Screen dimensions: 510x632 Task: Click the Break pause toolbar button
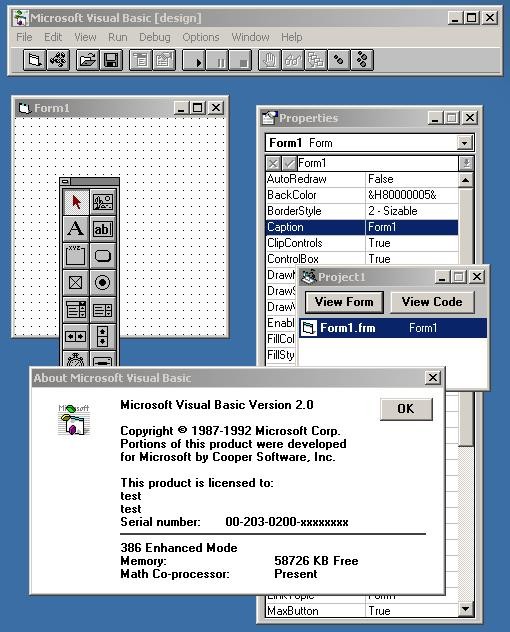pos(218,60)
